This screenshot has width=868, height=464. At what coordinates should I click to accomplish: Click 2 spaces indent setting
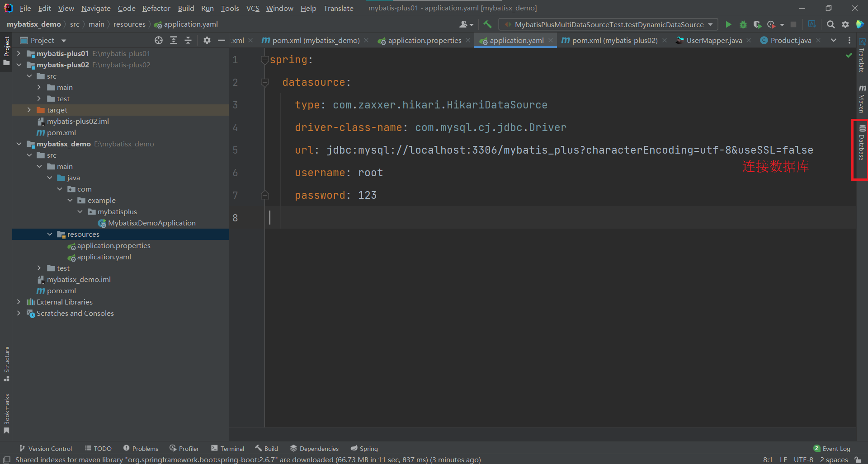(x=834, y=459)
